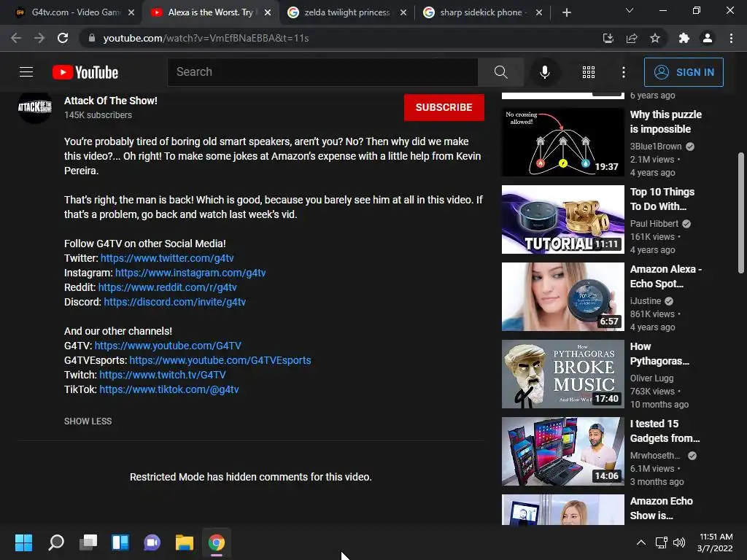Subscribe to Attack Of The Show!
The width and height of the screenshot is (747, 560).
[x=444, y=107]
